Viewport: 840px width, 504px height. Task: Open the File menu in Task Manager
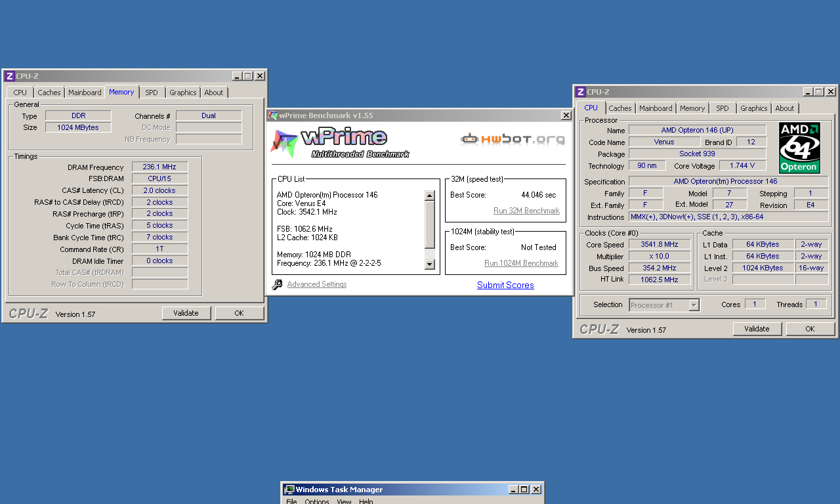291,501
